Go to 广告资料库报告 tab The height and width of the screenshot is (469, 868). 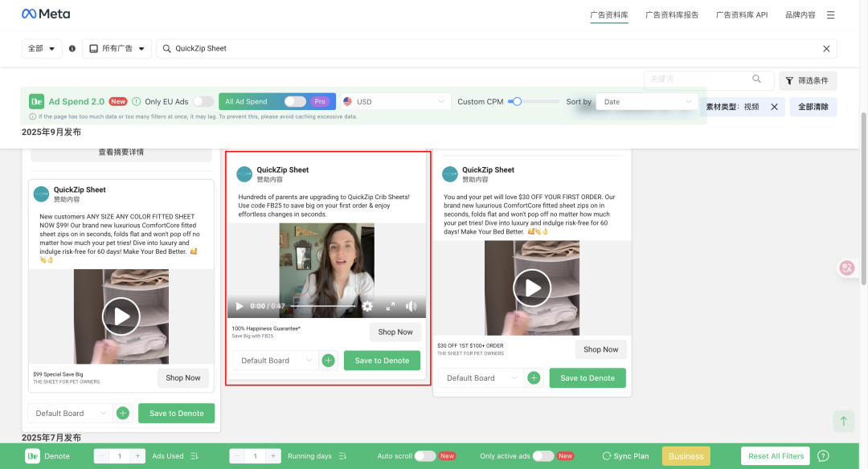672,14
